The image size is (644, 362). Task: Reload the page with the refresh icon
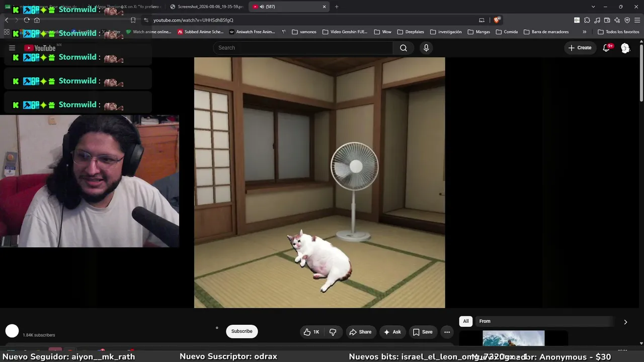pyautogui.click(x=27, y=20)
